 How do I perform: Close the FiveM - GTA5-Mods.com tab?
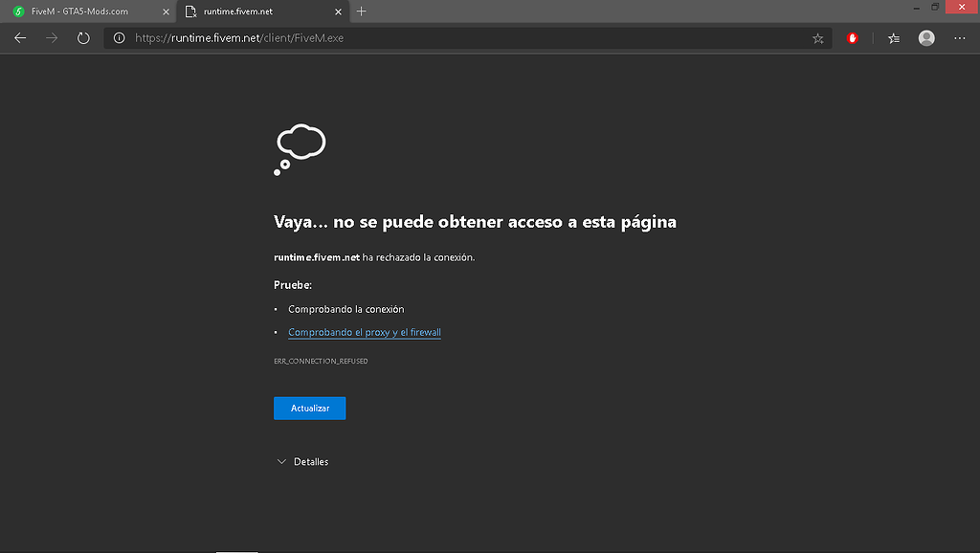click(x=166, y=11)
